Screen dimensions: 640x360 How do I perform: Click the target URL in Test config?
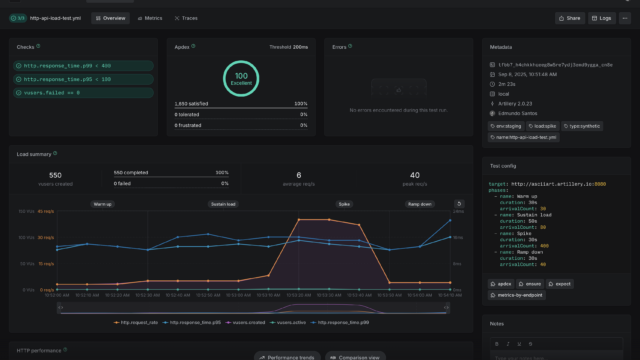pos(558,184)
